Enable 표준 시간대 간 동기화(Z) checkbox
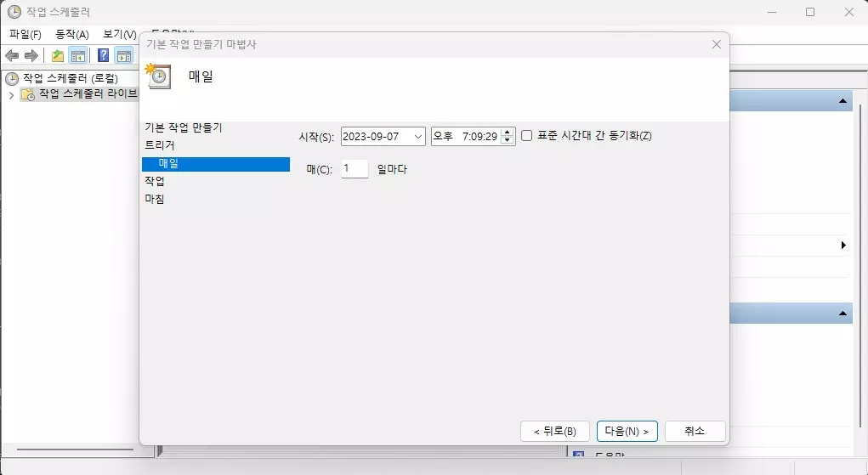This screenshot has width=868, height=475. pos(526,136)
